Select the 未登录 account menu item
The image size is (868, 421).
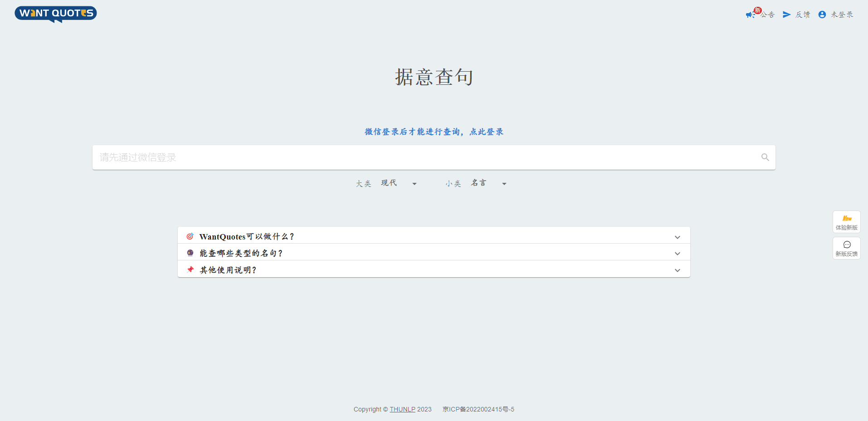click(840, 14)
